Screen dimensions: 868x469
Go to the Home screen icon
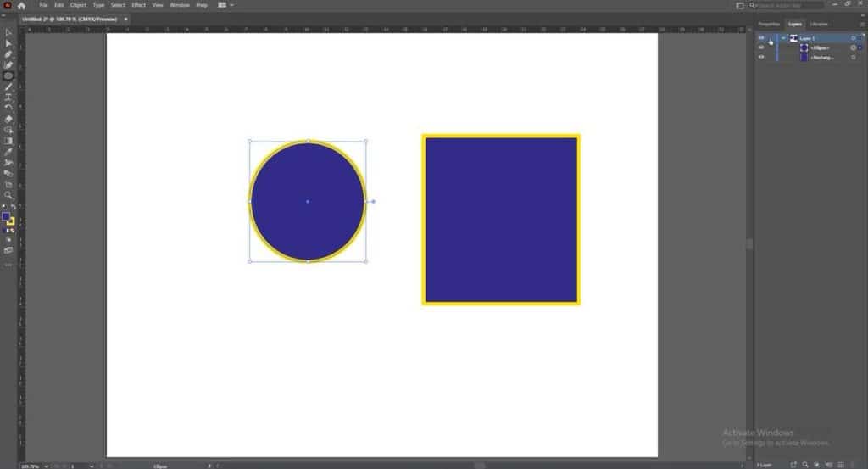coord(21,6)
